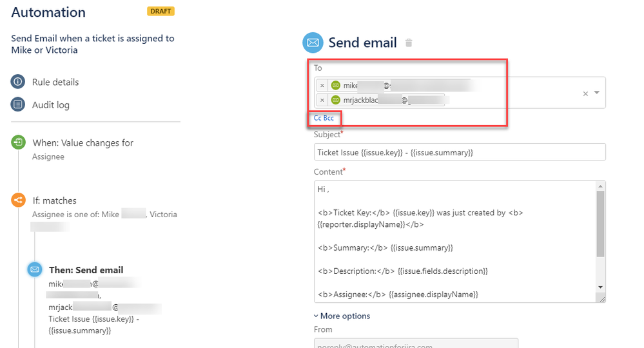Click inside the Content text area
The image size is (644, 348).
[455, 242]
